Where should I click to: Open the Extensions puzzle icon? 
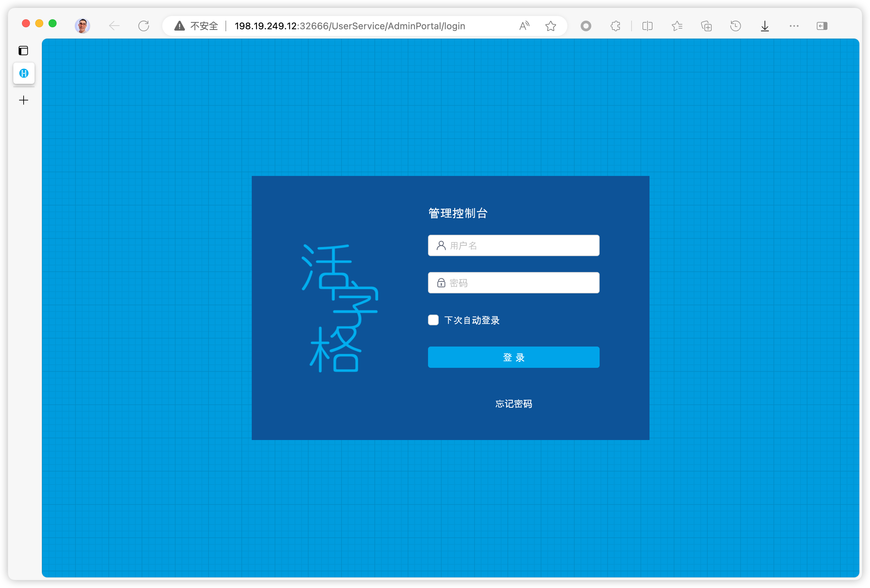(x=616, y=26)
